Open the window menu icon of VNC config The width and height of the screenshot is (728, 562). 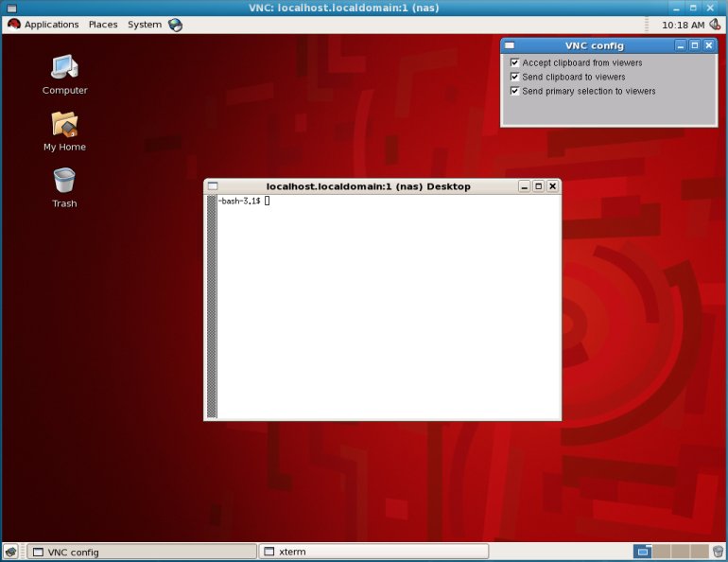click(510, 45)
